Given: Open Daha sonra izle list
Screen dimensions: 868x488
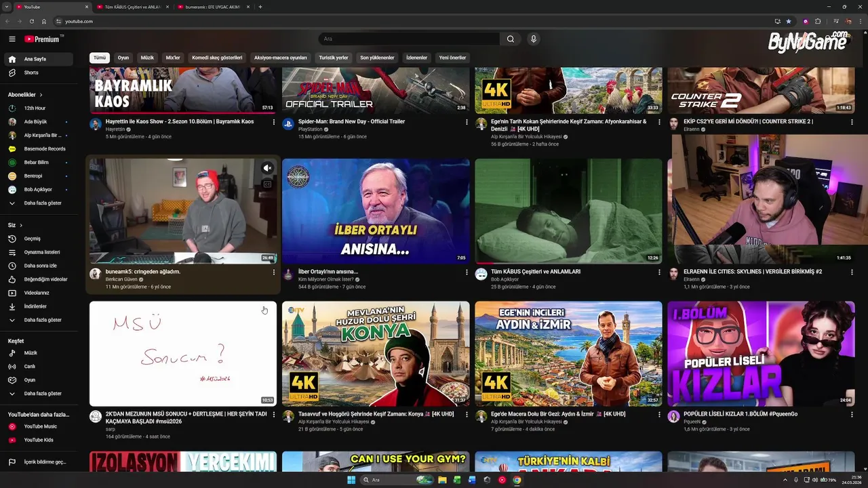Looking at the screenshot, I should click(40, 266).
